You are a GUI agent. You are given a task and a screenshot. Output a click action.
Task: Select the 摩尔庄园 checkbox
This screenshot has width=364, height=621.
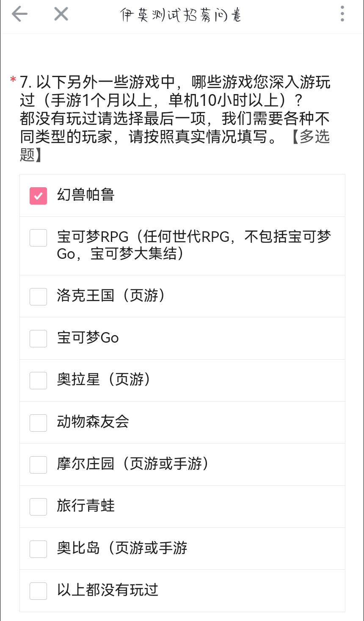[x=38, y=465]
